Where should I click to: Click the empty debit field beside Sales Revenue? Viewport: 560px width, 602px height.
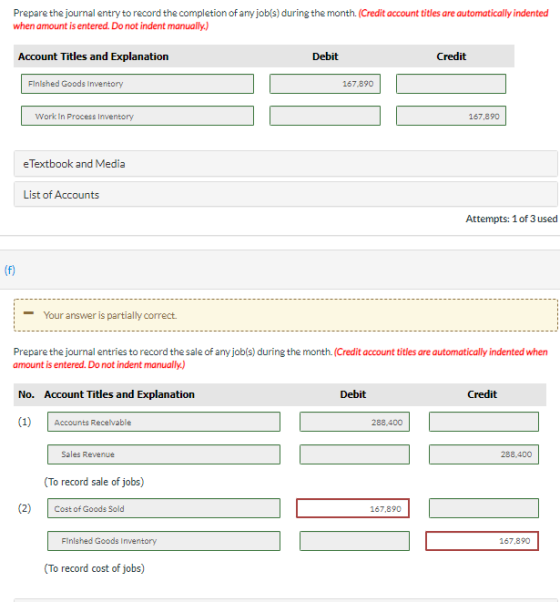point(354,454)
